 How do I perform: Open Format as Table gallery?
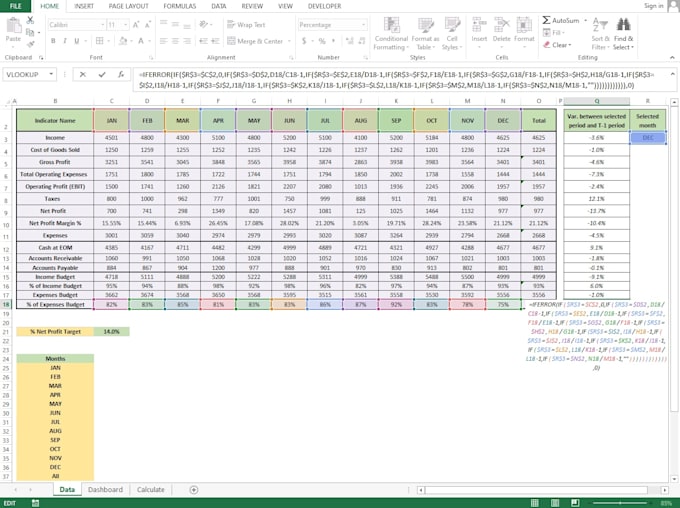425,34
